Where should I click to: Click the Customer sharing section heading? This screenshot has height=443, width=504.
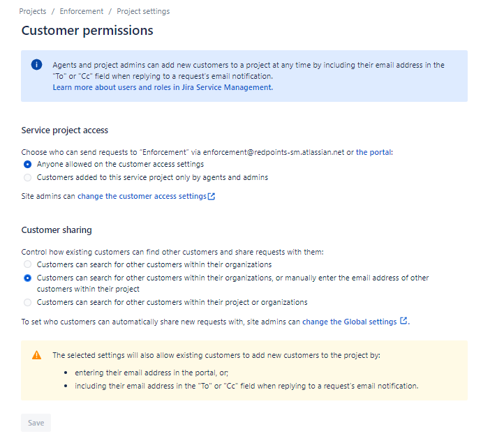click(x=57, y=230)
